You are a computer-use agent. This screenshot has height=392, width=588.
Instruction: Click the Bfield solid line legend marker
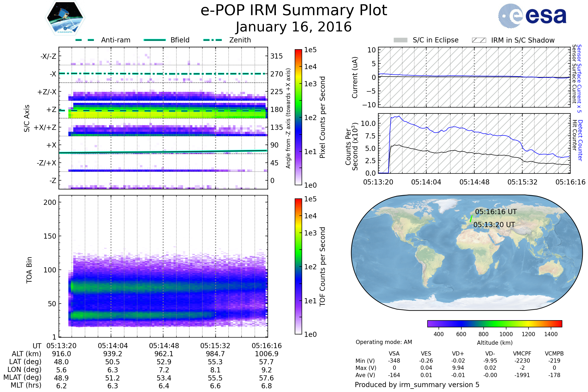(x=155, y=40)
